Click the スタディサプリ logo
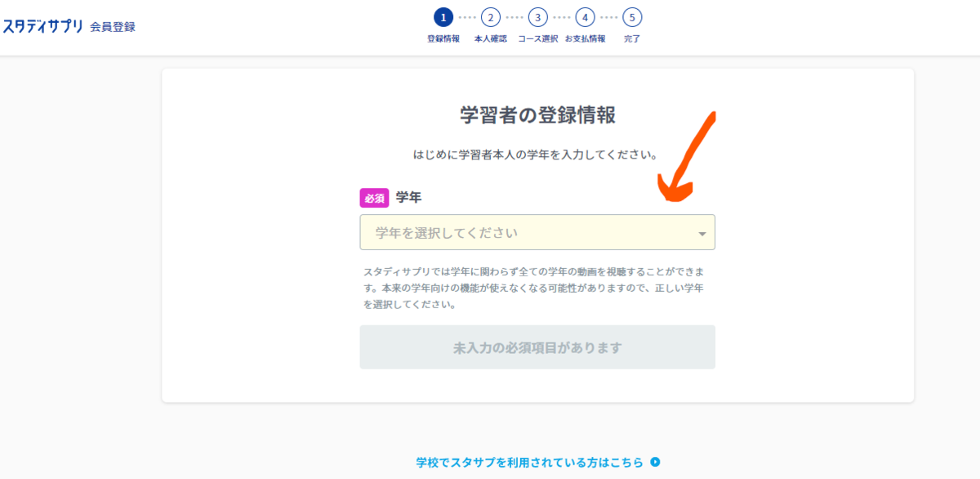 (x=42, y=25)
